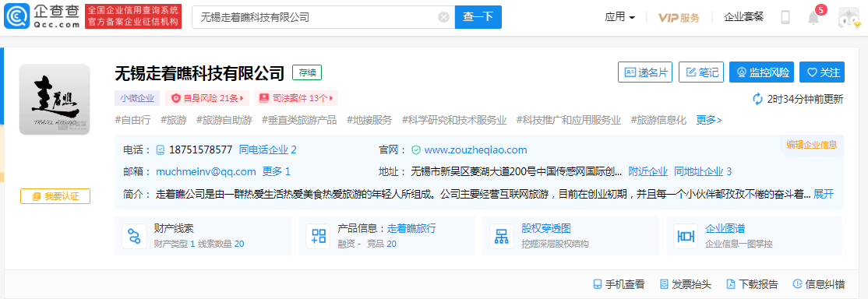Click the 小微企业 tag
This screenshot has height=299, width=868.
pyautogui.click(x=137, y=99)
